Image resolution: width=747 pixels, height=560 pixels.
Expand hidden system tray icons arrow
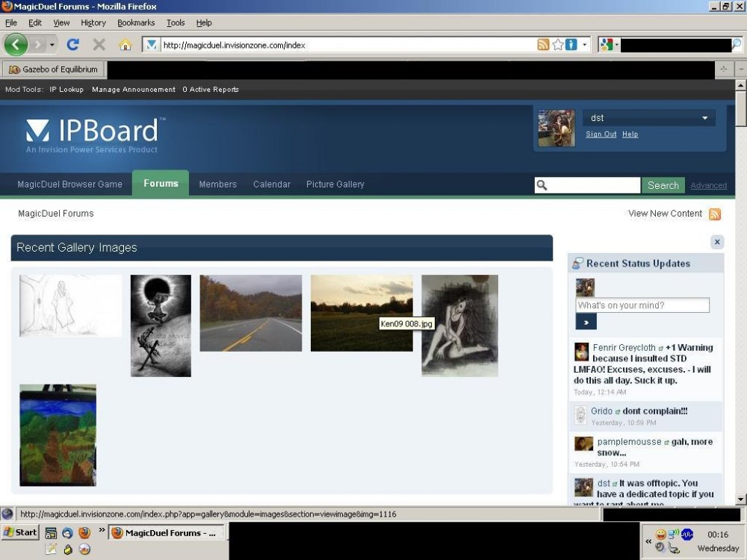point(648,541)
